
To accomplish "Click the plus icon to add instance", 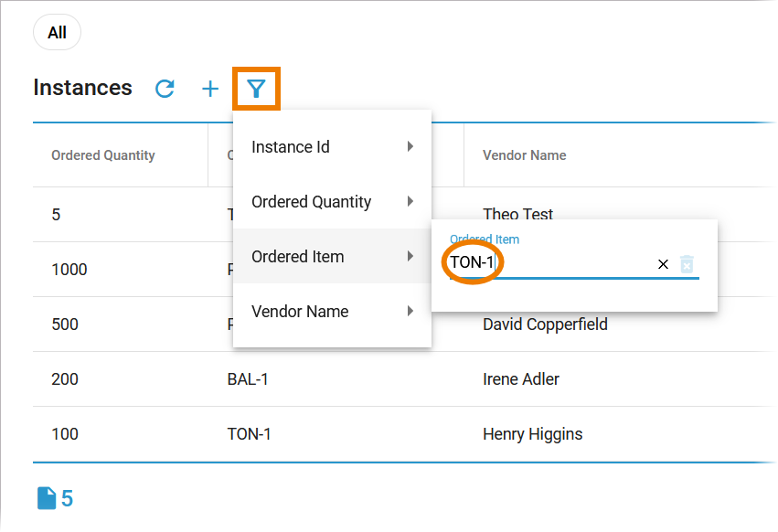I will [x=210, y=89].
